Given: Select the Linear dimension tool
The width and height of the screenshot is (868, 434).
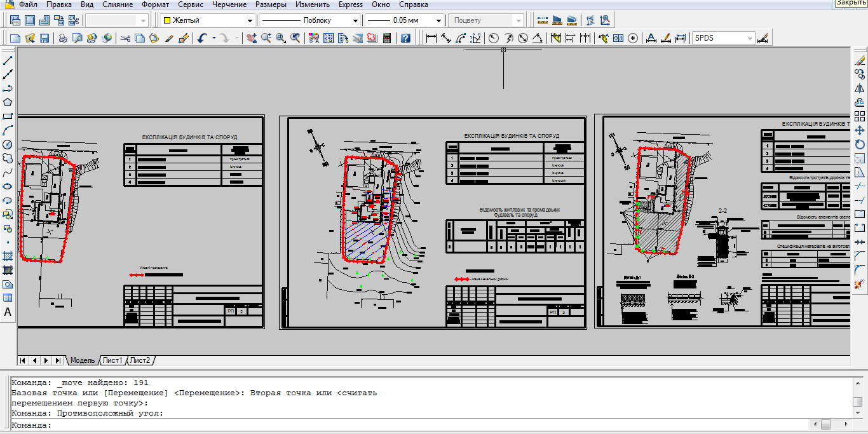Looking at the screenshot, I should click(x=431, y=38).
